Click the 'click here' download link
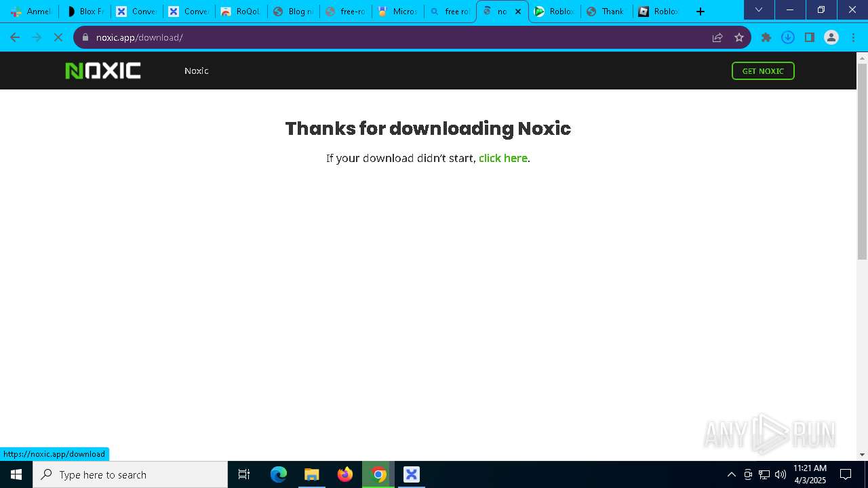The image size is (868, 488). coord(503,158)
